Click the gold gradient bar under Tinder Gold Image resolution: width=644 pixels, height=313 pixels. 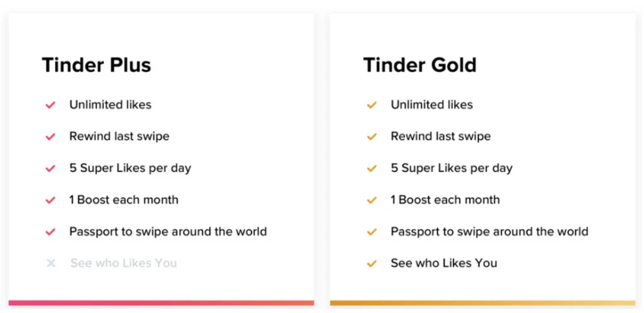click(482, 303)
